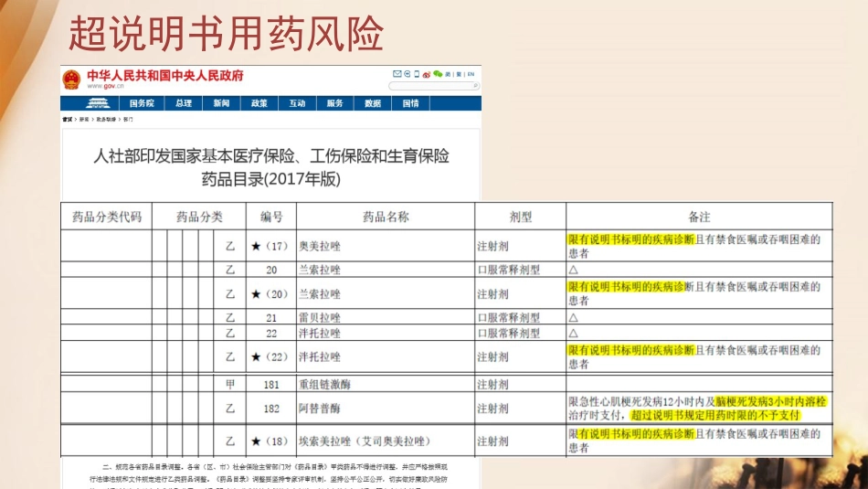Click the national emblem logo

(x=71, y=80)
